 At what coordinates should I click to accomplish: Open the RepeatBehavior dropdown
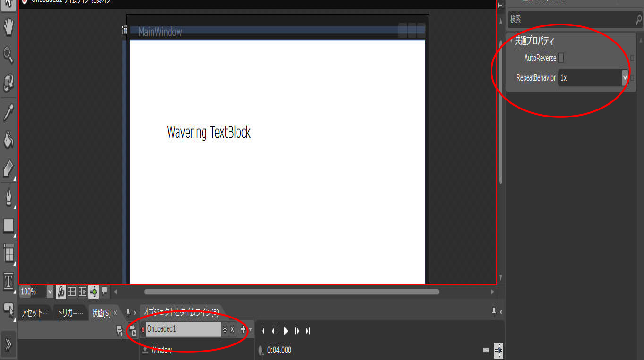[625, 78]
